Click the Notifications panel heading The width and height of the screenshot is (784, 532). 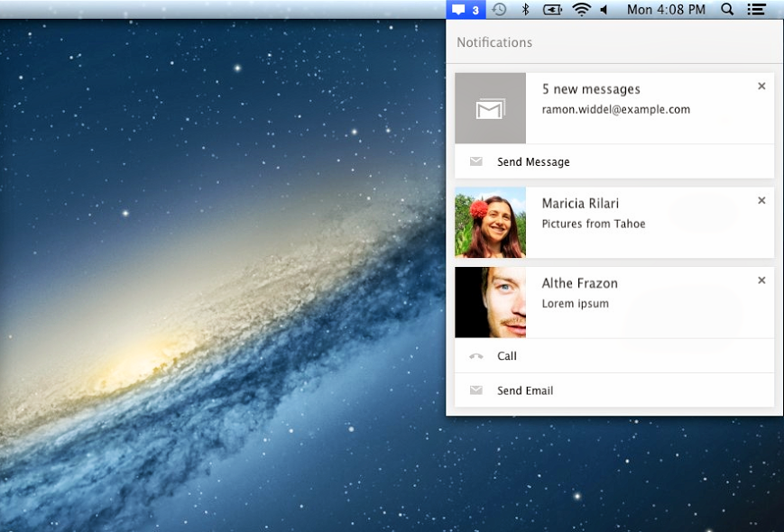click(x=494, y=42)
